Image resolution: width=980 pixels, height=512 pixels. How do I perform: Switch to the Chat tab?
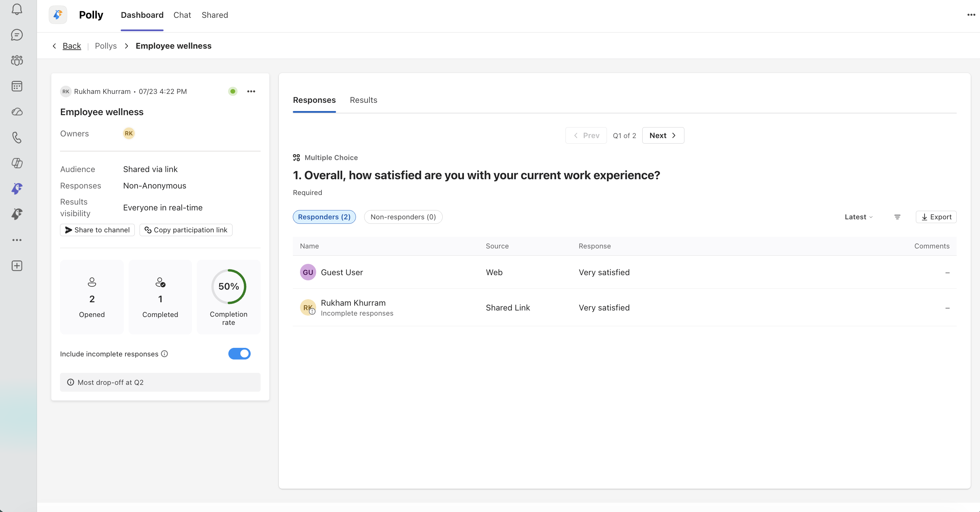(x=182, y=15)
